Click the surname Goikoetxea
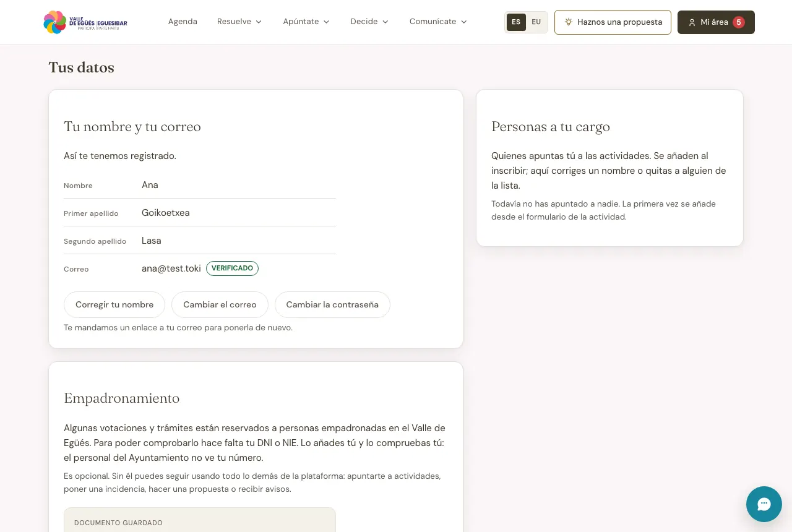The image size is (792, 532). point(166,213)
